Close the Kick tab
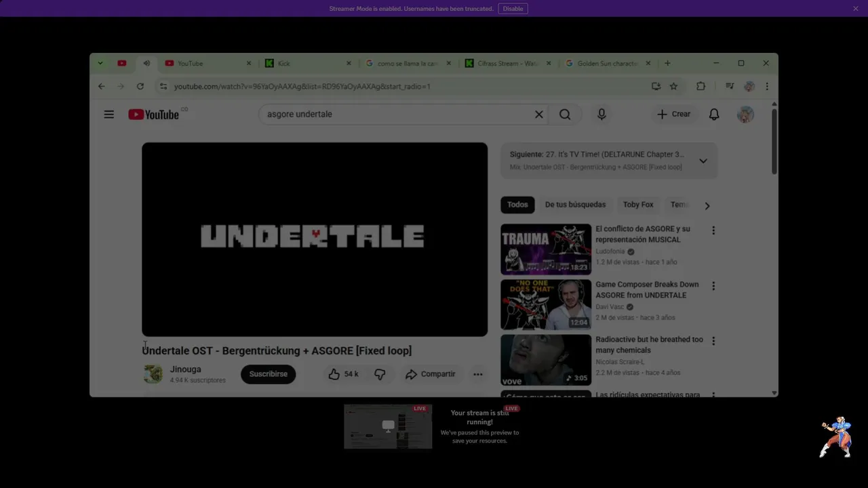This screenshot has height=488, width=868. click(349, 63)
